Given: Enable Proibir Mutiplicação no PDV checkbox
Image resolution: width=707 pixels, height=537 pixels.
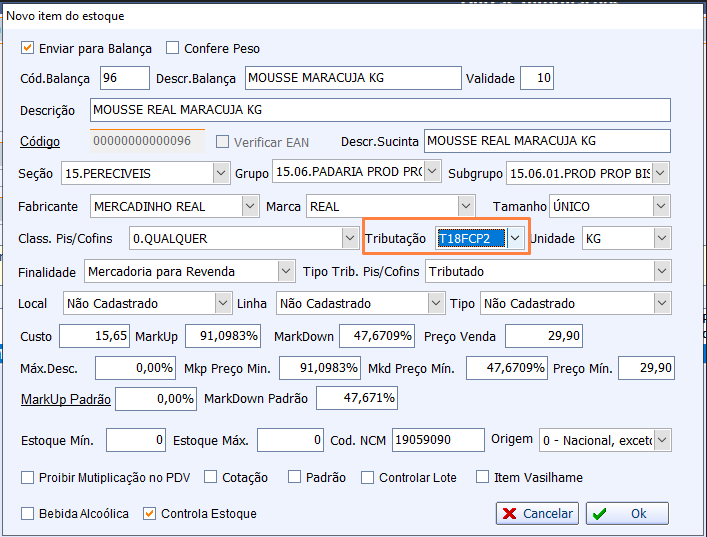Looking at the screenshot, I should pos(28,477).
